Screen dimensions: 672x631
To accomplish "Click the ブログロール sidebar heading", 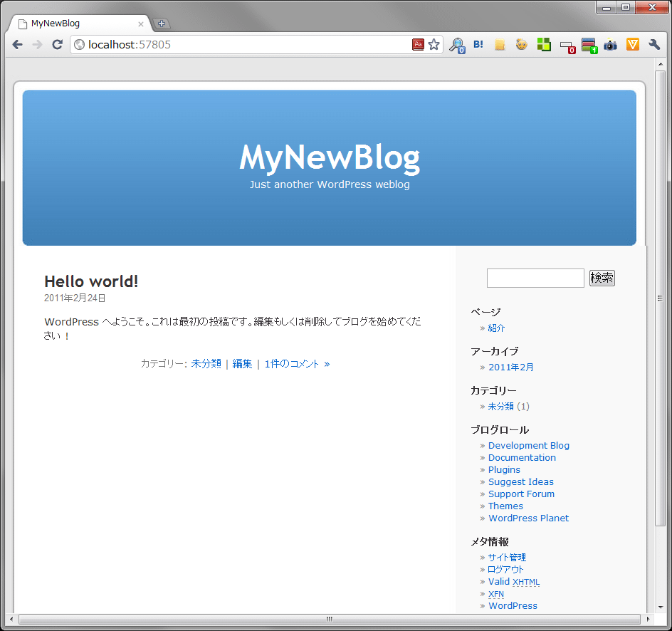I will 500,430.
